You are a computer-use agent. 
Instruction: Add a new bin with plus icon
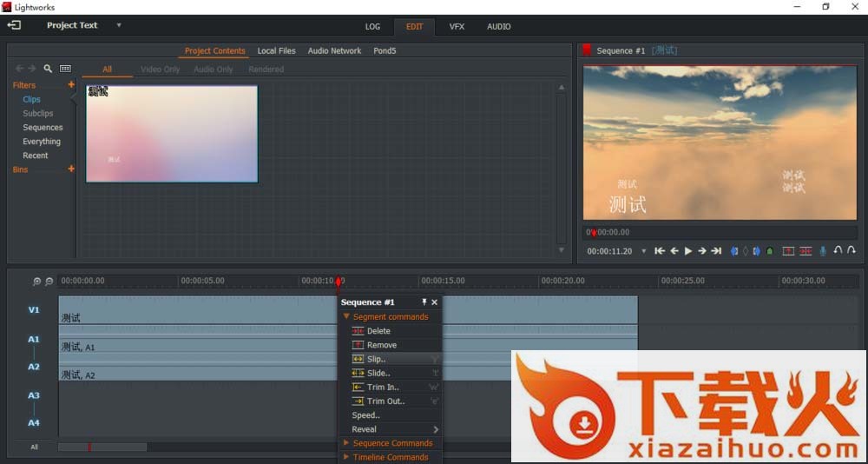pos(71,169)
